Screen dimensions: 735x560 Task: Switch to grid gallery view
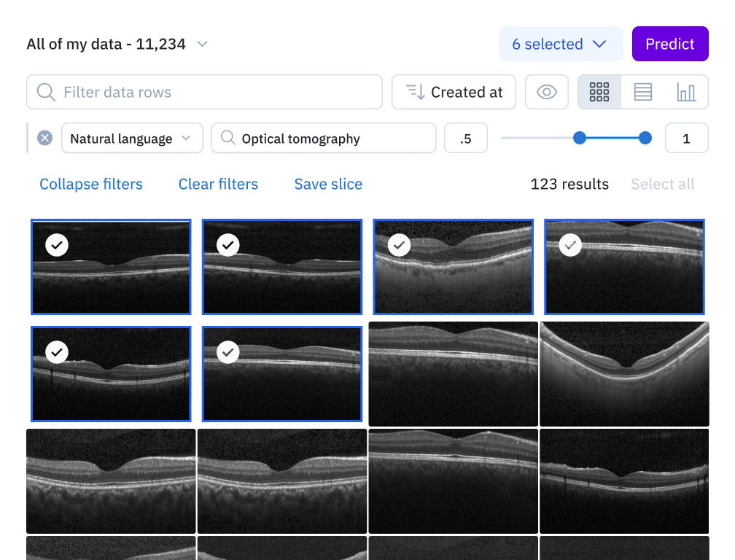[599, 93]
